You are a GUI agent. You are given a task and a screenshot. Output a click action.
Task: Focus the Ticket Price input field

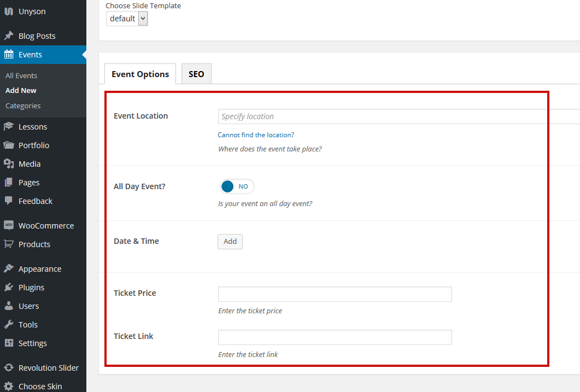335,294
